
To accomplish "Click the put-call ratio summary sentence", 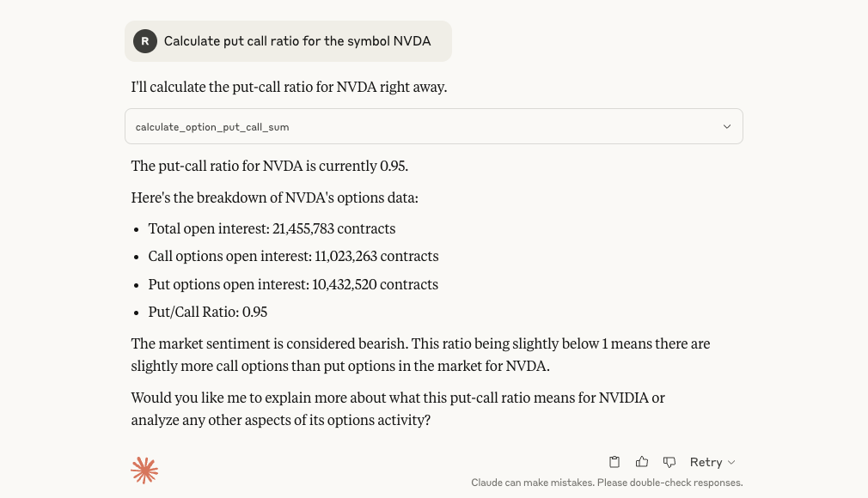I will [x=269, y=165].
